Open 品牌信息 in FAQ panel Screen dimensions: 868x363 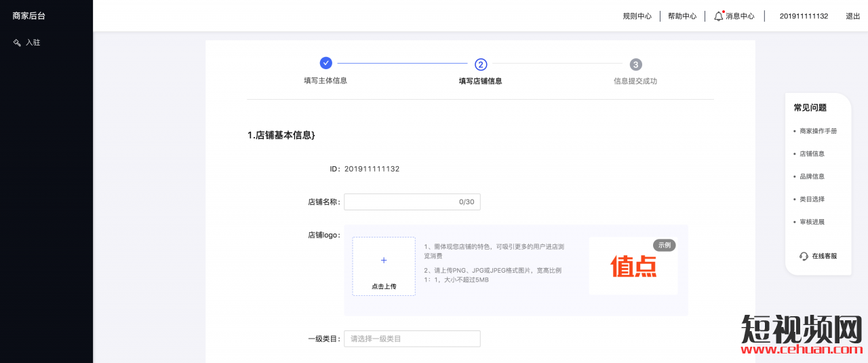point(812,176)
